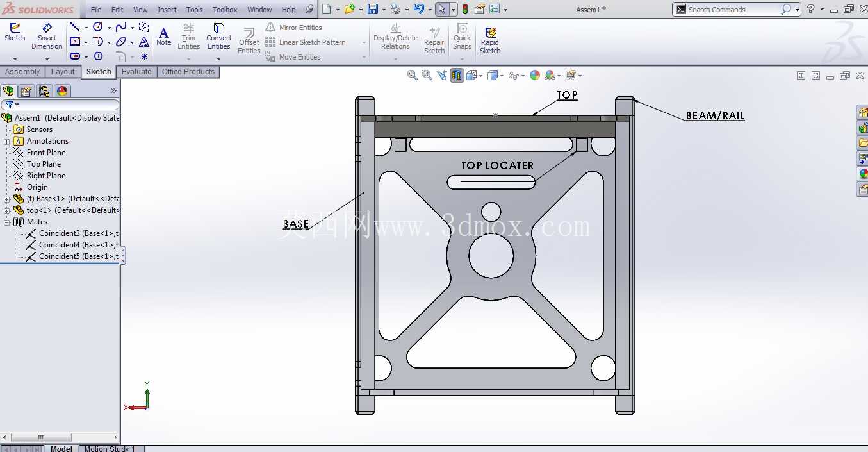The image size is (868, 452).
Task: Click the Apply Scene icon
Action: (x=550, y=75)
